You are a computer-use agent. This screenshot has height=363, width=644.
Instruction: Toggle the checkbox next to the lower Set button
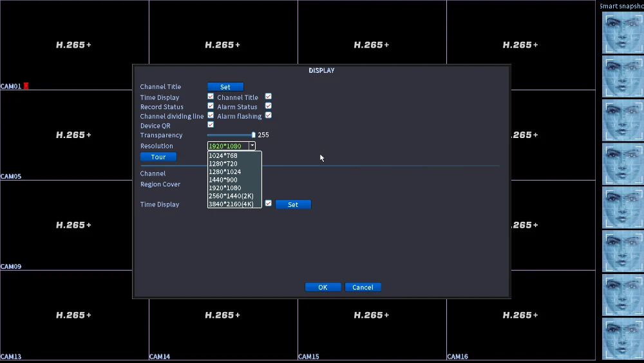268,203
